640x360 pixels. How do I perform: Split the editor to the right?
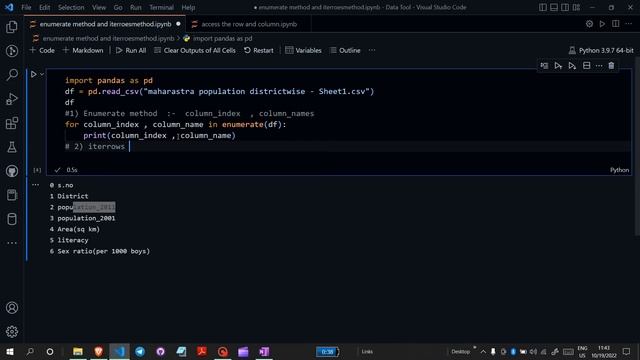[616, 24]
